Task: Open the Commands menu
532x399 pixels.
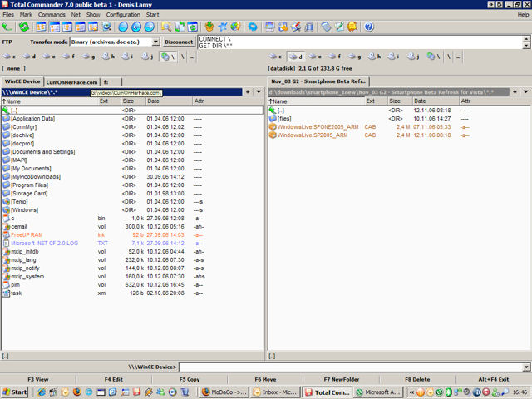Action: pos(52,15)
